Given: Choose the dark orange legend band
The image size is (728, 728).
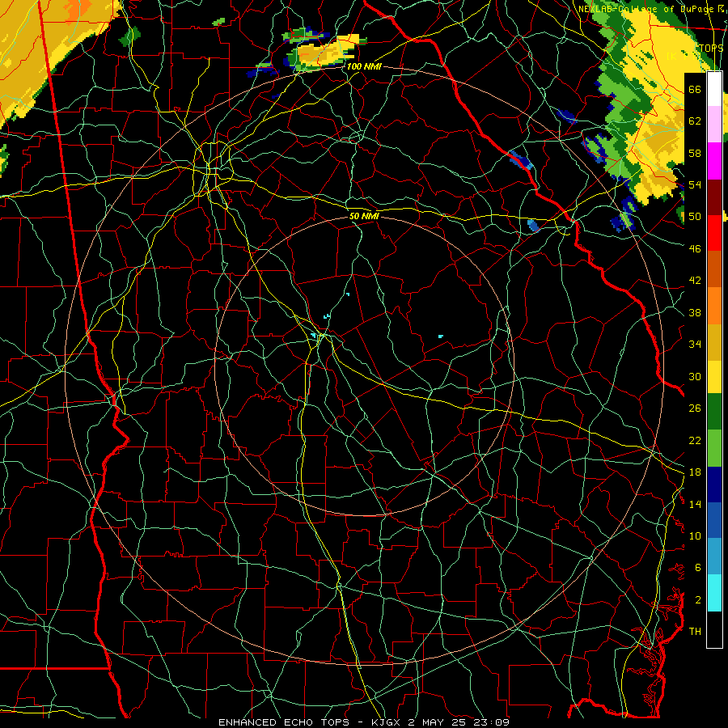Looking at the screenshot, I should (x=714, y=269).
